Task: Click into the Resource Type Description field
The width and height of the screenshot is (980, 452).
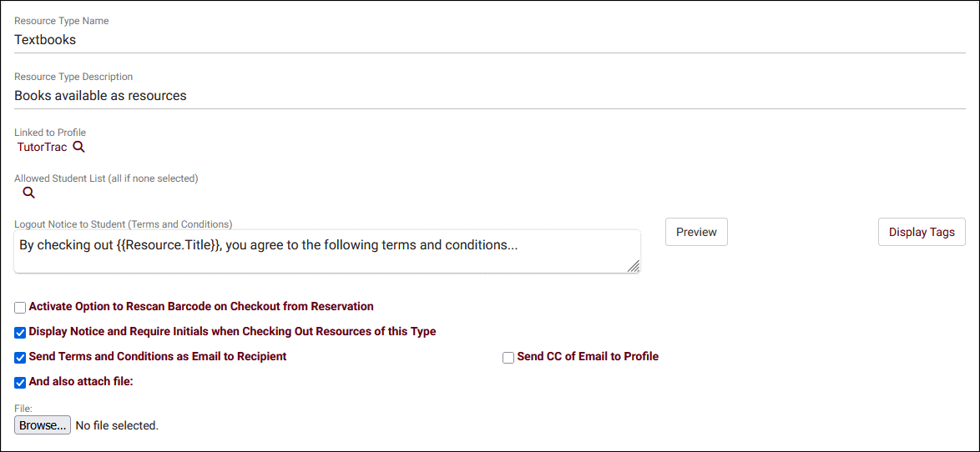Action: [x=490, y=96]
